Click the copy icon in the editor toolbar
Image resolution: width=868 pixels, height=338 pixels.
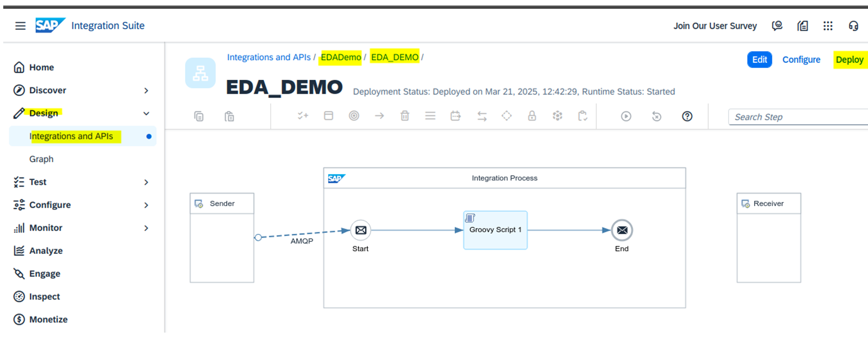(x=199, y=116)
